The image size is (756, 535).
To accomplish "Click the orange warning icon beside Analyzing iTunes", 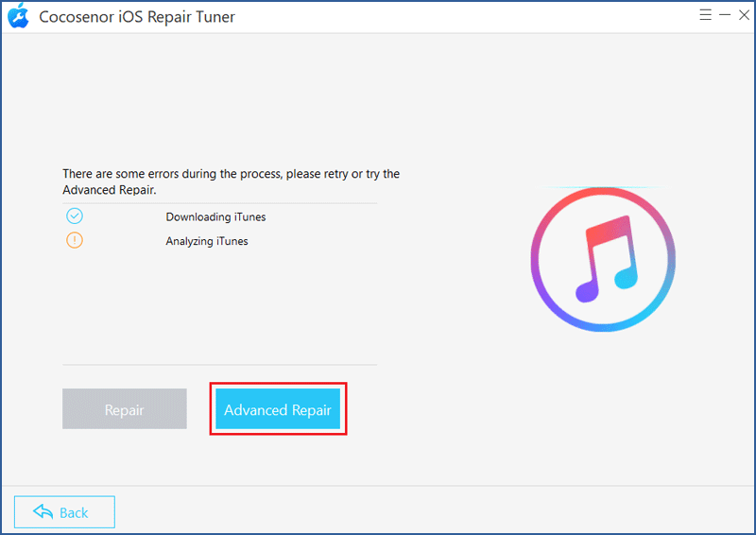I will (75, 240).
